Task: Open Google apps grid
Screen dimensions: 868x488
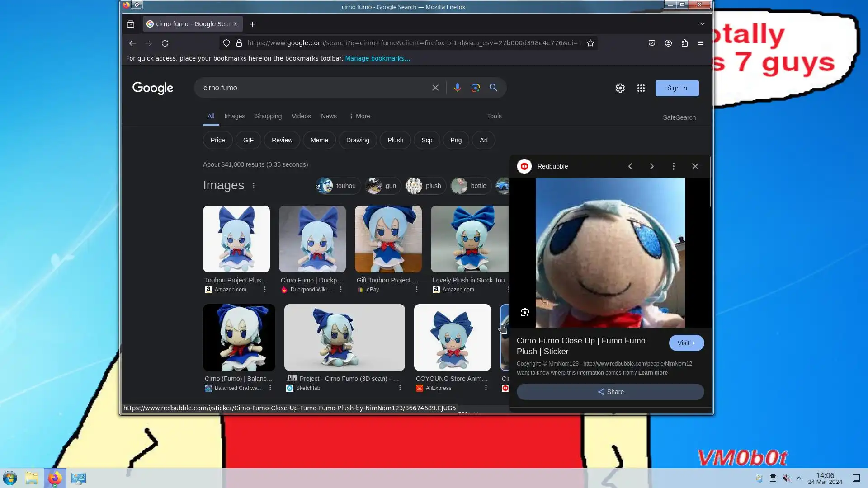Action: tap(641, 88)
